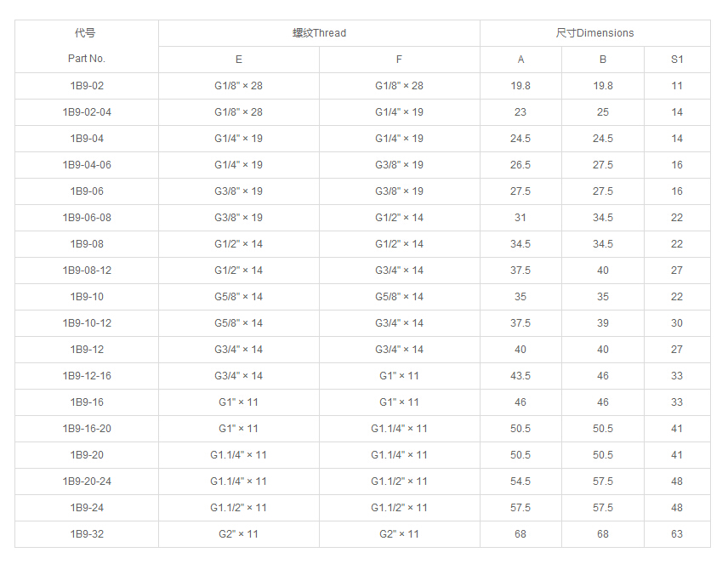The height and width of the screenshot is (564, 728).
Task: Click part number 1B9-16-20
Action: pyautogui.click(x=87, y=429)
